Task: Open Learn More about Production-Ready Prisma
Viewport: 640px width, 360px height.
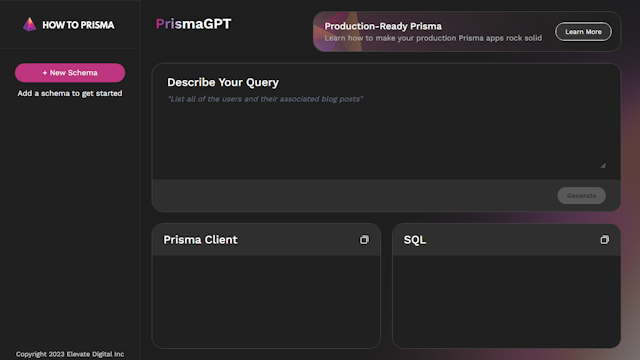Action: coord(583,31)
